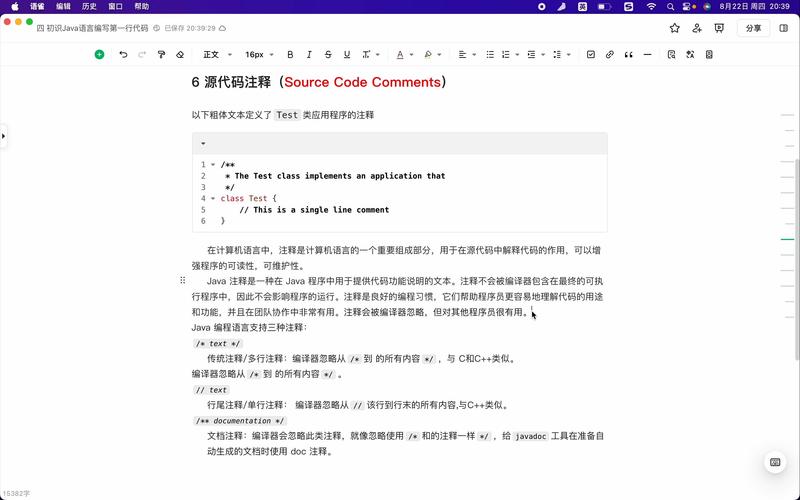This screenshot has height=500, width=800.
Task: Insert a block quote
Action: click(x=629, y=55)
